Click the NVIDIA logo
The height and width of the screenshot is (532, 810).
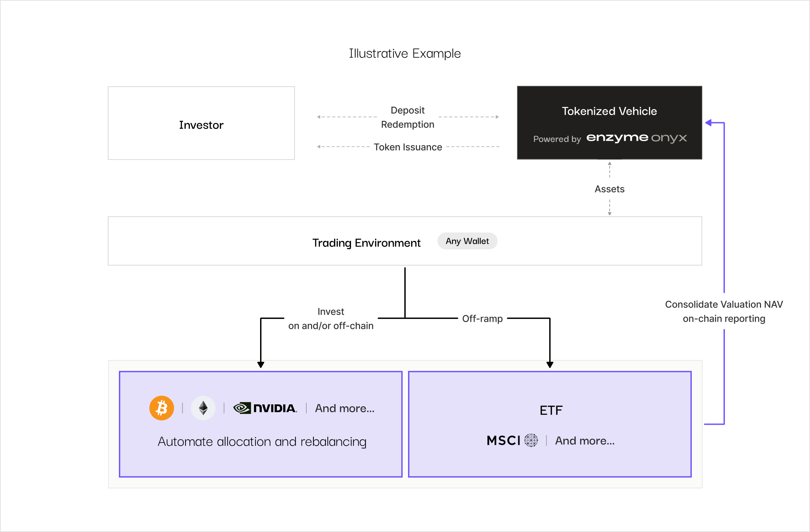click(x=265, y=408)
